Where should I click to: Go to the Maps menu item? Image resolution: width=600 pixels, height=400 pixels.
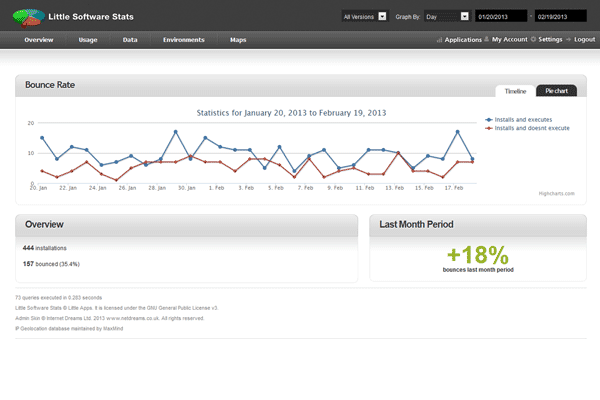click(238, 40)
